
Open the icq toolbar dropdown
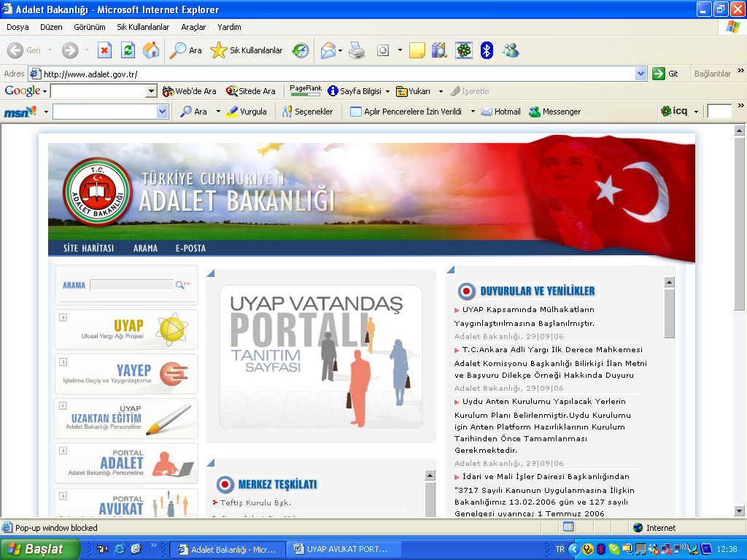click(x=696, y=112)
